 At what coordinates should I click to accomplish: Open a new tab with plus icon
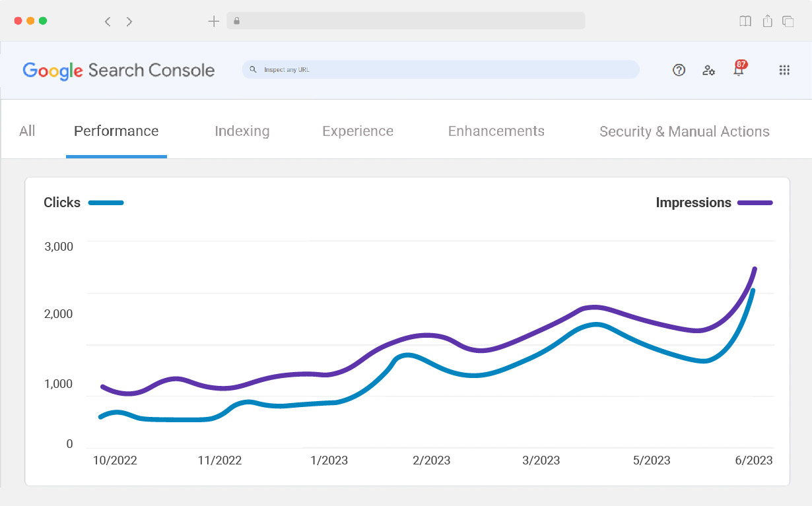click(213, 21)
